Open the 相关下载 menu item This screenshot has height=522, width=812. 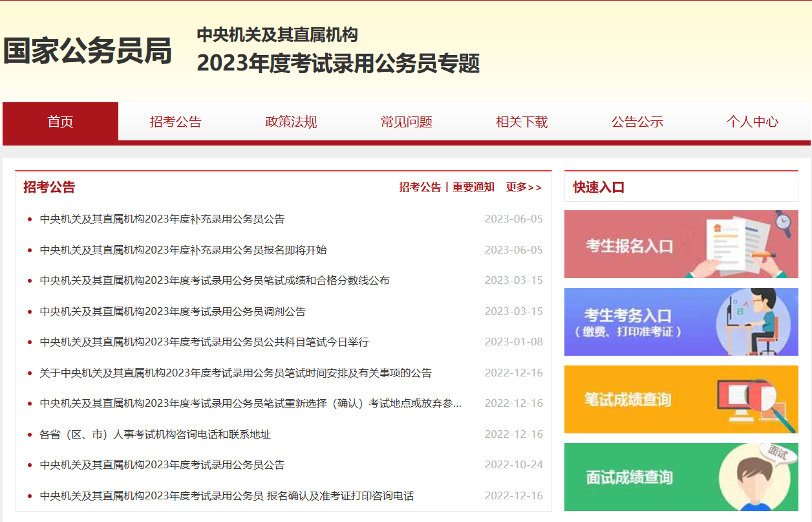point(522,122)
